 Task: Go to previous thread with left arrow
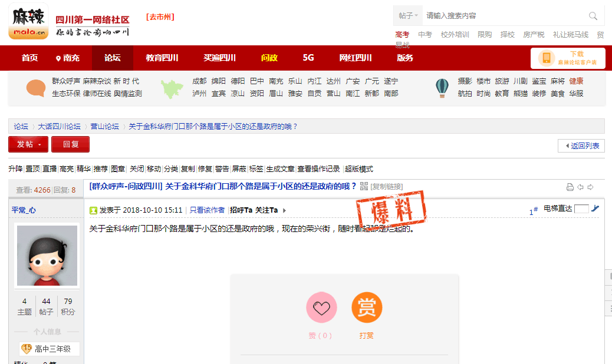pyautogui.click(x=580, y=187)
